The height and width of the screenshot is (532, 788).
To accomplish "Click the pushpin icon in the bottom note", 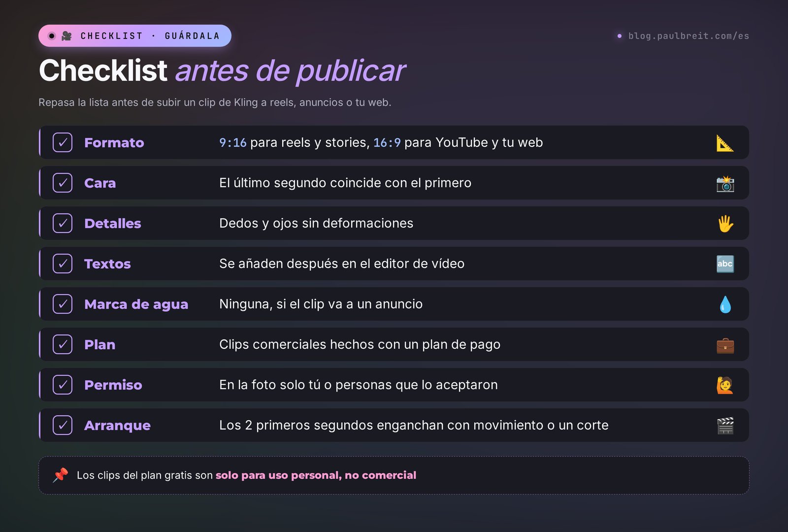I will [61, 475].
